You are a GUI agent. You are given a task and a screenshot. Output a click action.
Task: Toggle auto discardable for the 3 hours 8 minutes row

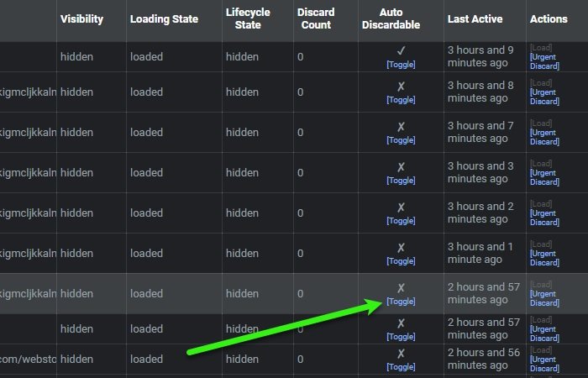pos(401,100)
